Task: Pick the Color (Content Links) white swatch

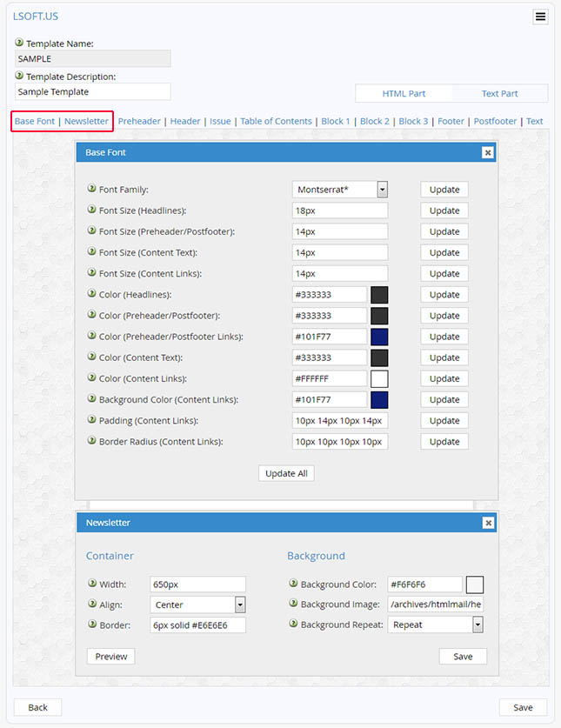Action: coord(379,379)
